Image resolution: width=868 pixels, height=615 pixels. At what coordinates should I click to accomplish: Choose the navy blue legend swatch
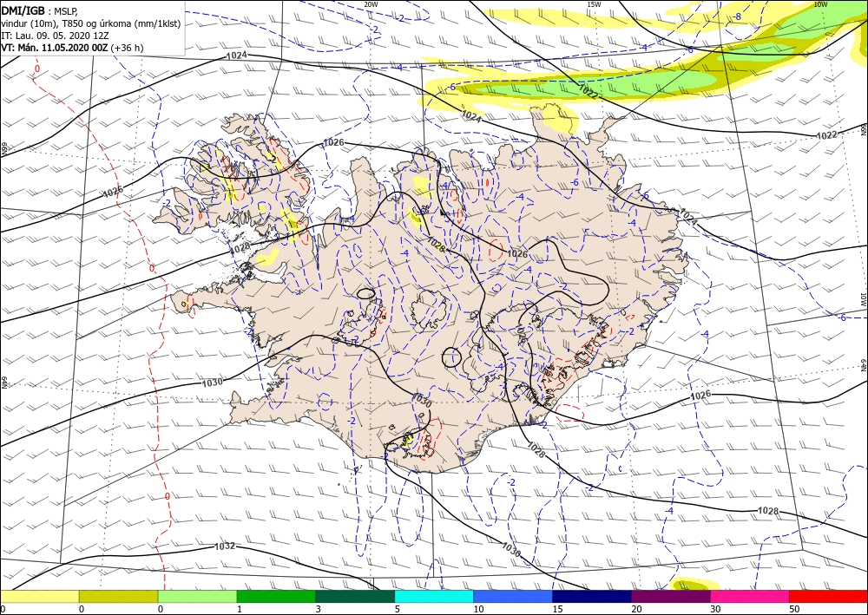(592, 596)
